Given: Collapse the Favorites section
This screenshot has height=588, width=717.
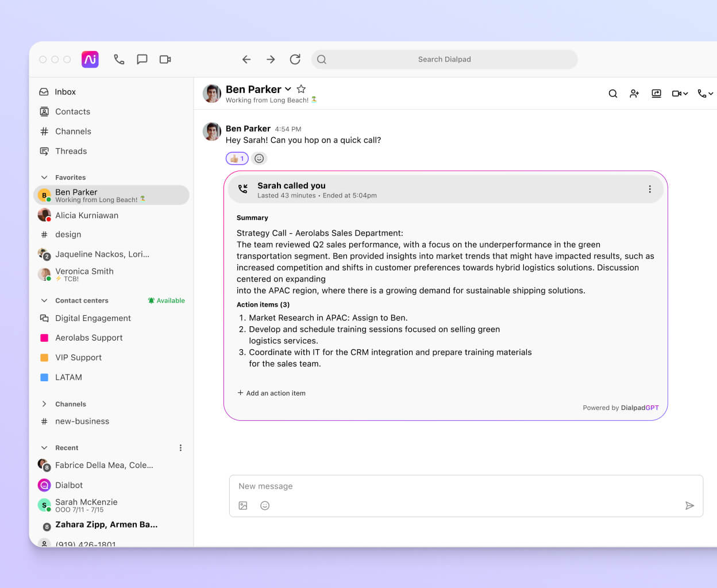Looking at the screenshot, I should [x=44, y=177].
